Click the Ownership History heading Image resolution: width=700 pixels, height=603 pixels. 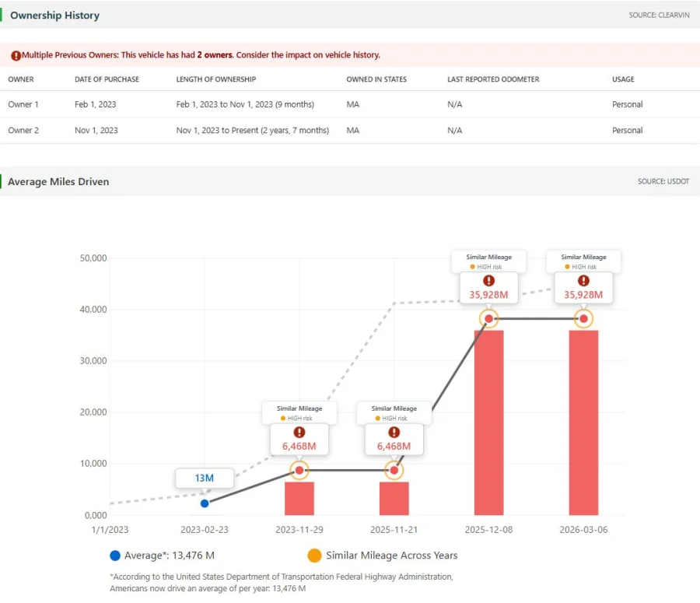[x=54, y=16]
